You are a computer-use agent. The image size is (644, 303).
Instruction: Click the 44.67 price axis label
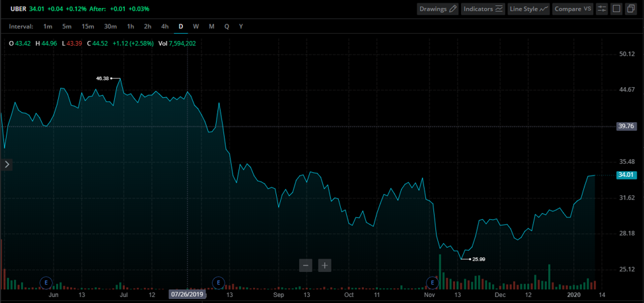627,90
